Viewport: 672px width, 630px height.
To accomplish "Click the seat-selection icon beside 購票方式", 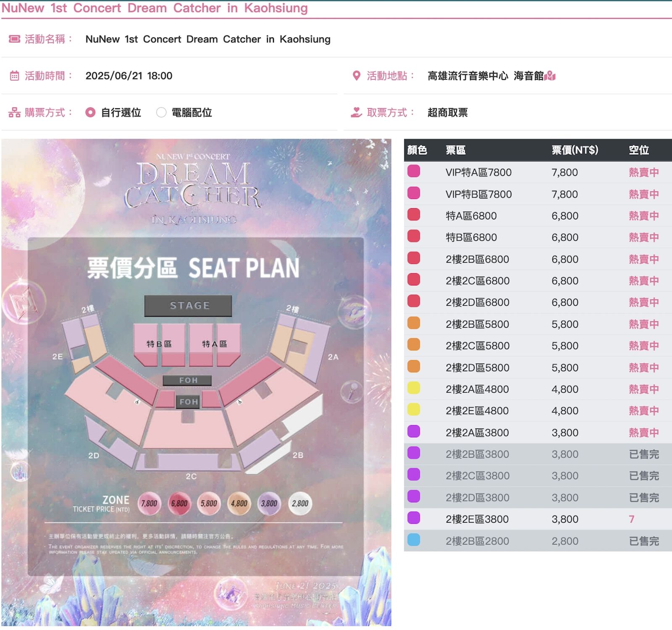I will [15, 113].
